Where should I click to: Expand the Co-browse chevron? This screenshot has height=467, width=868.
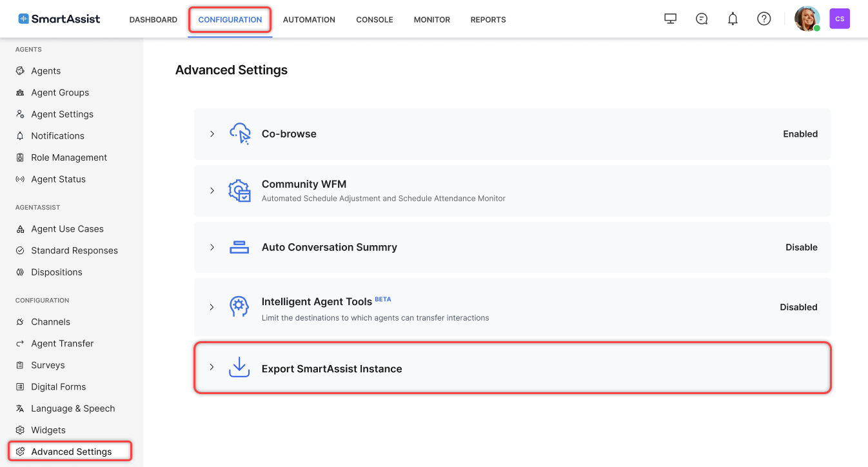pyautogui.click(x=212, y=134)
